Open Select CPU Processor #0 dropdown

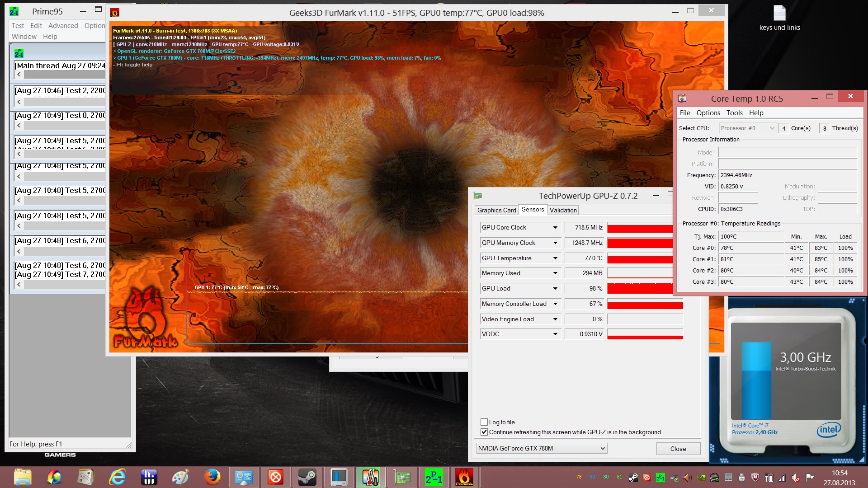[x=748, y=128]
